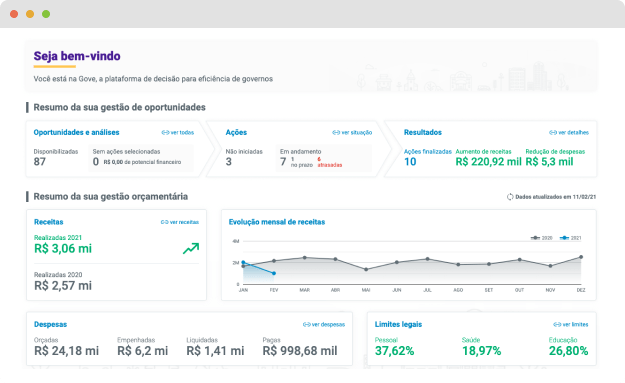
Task: Click the Disponibilizadas value 87
Action: click(39, 162)
